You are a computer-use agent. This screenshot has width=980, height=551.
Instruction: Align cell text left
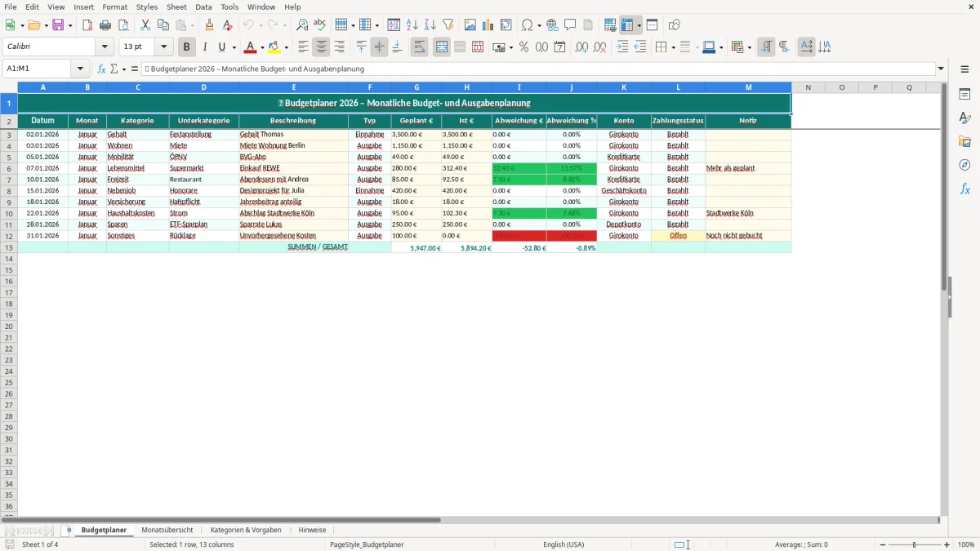(303, 47)
